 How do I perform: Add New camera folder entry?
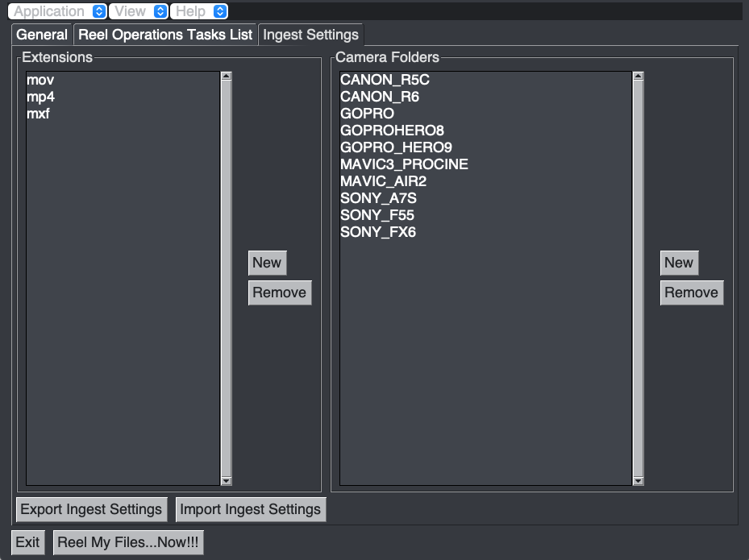pos(678,263)
